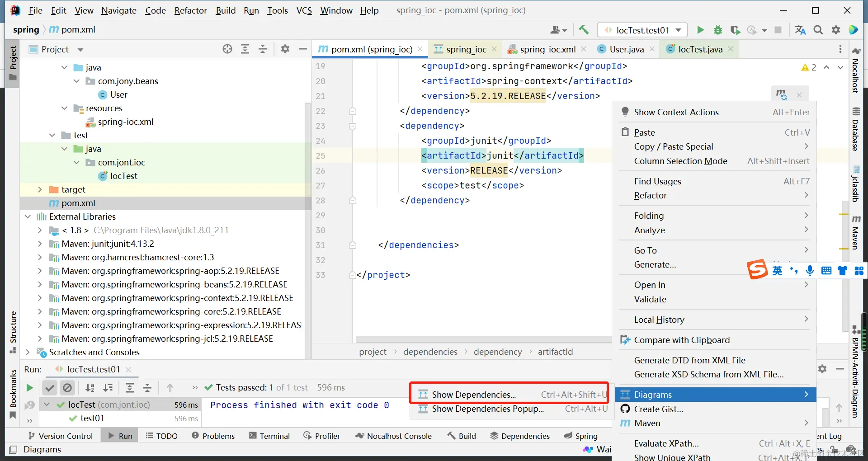868x461 pixels.
Task: Open IDE settings gear in top toolbar
Action: pos(836,30)
